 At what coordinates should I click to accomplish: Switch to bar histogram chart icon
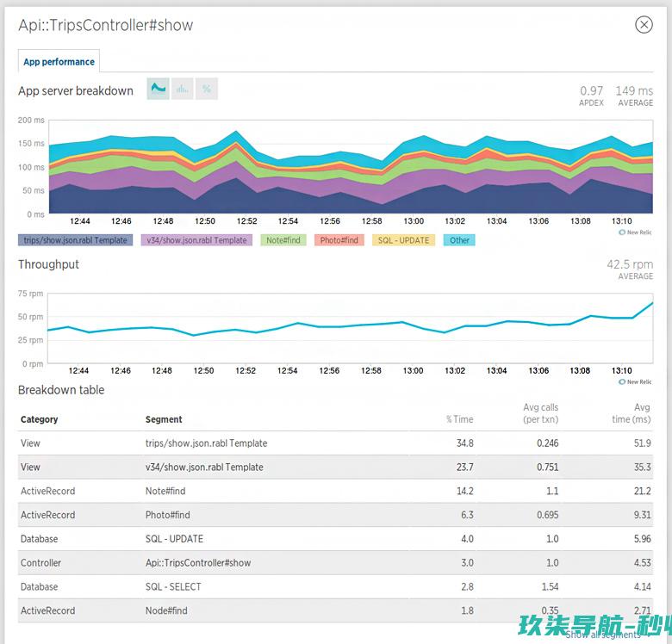pos(183,89)
